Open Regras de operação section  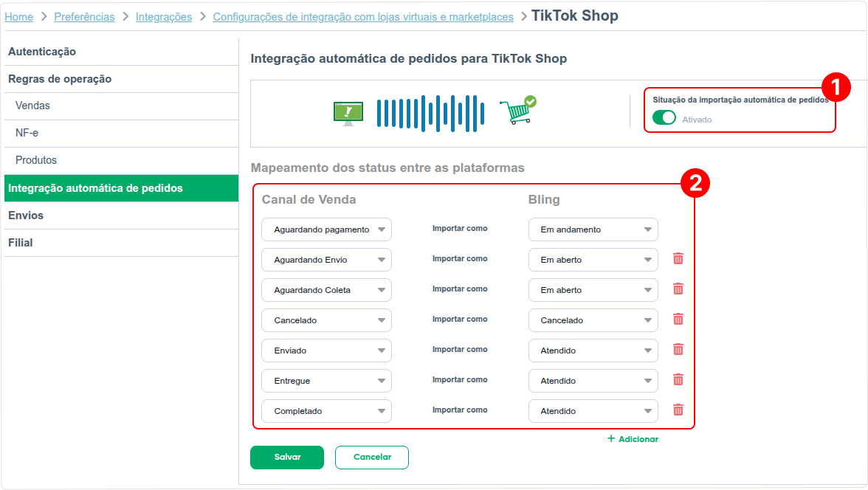(x=121, y=79)
